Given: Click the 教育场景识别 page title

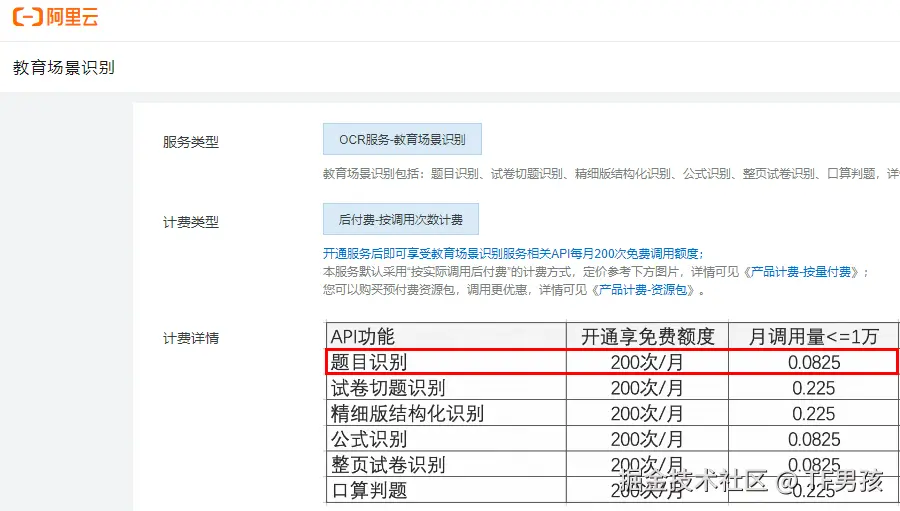Looking at the screenshot, I should click(x=64, y=68).
